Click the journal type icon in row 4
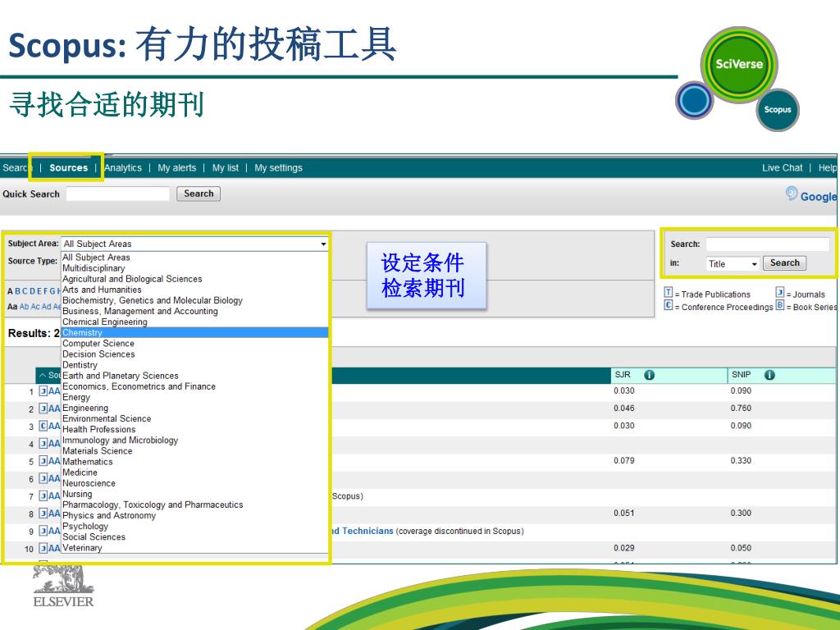The height and width of the screenshot is (630, 840). (x=43, y=444)
